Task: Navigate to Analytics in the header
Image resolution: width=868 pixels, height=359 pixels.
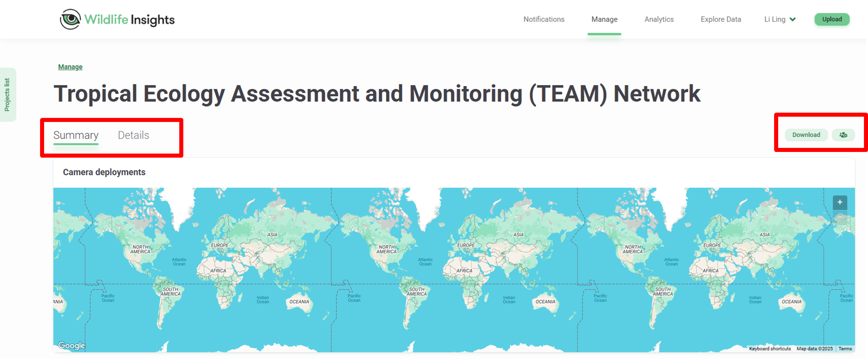Action: tap(659, 19)
